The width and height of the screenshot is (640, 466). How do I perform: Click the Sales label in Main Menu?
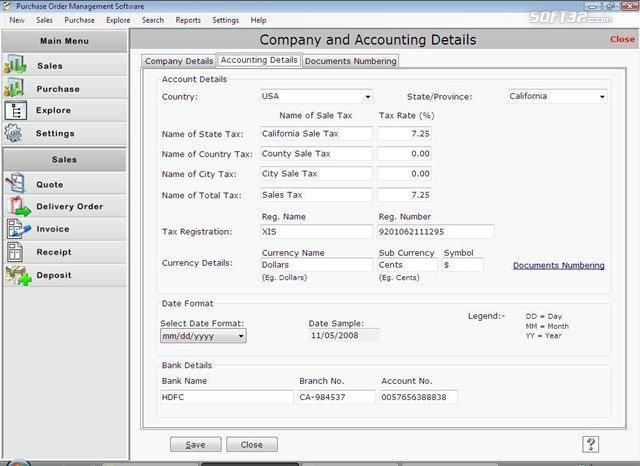point(50,66)
